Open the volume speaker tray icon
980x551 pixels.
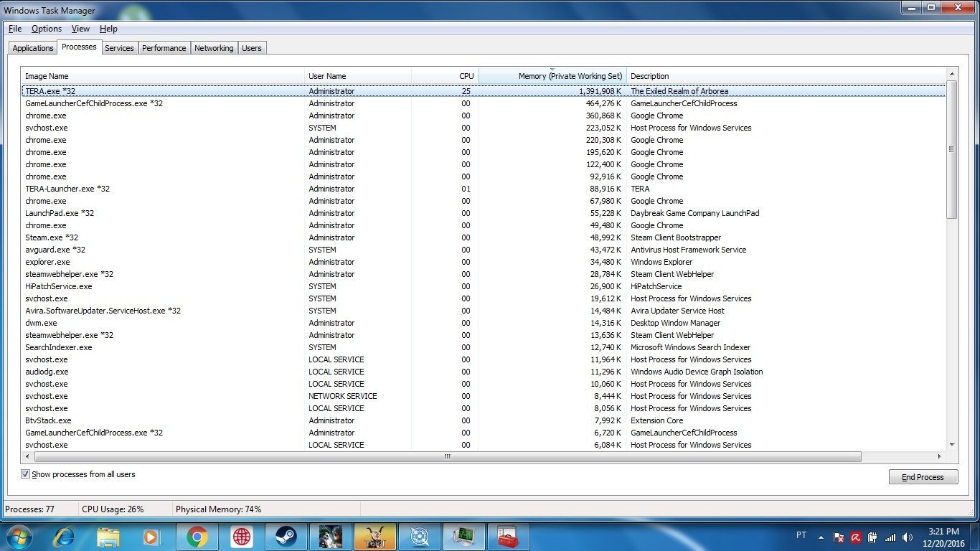click(x=908, y=537)
